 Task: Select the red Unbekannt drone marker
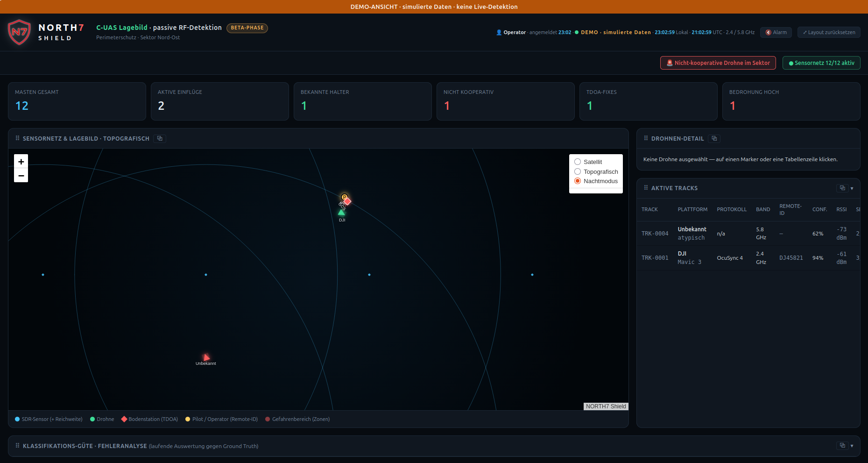coord(206,357)
